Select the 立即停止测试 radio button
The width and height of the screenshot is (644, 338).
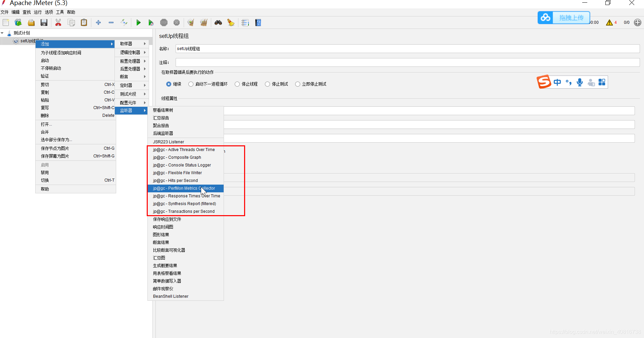pyautogui.click(x=297, y=84)
